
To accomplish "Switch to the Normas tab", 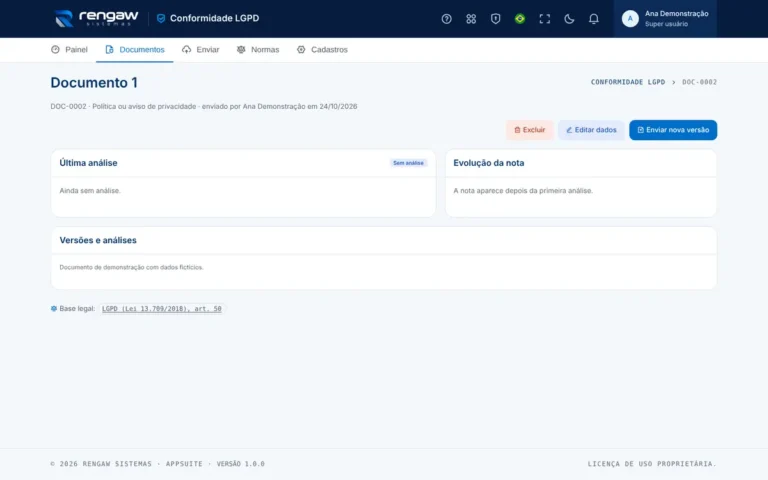I will pos(258,49).
